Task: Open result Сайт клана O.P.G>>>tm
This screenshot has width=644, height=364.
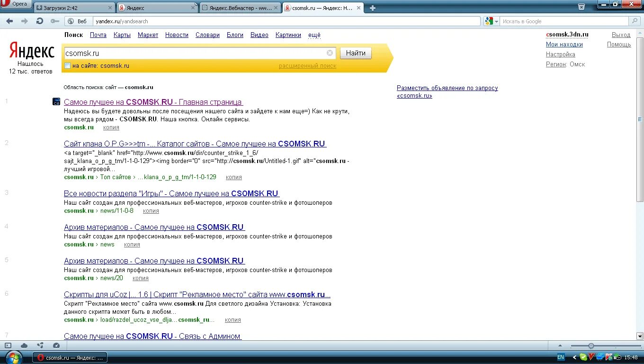Action: pyautogui.click(x=195, y=144)
